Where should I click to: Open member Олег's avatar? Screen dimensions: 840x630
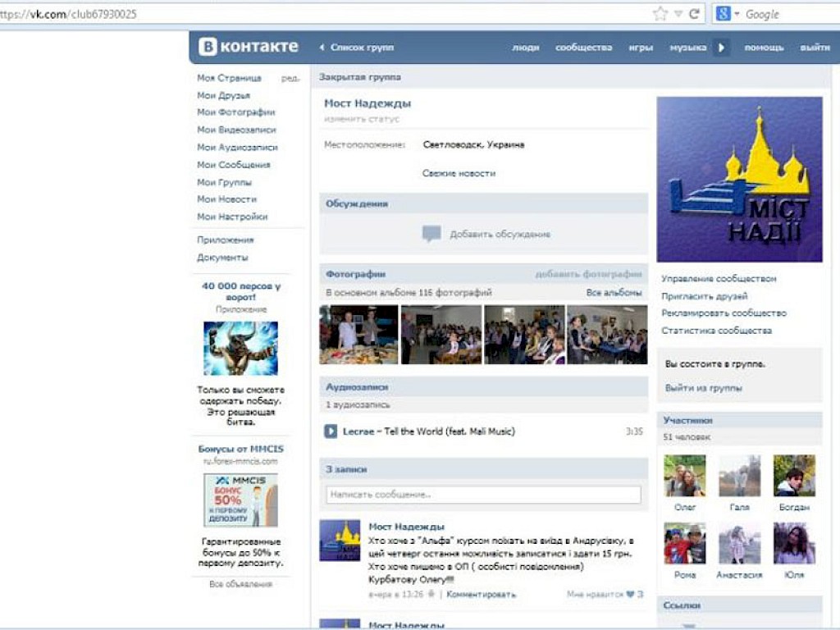coord(685,476)
